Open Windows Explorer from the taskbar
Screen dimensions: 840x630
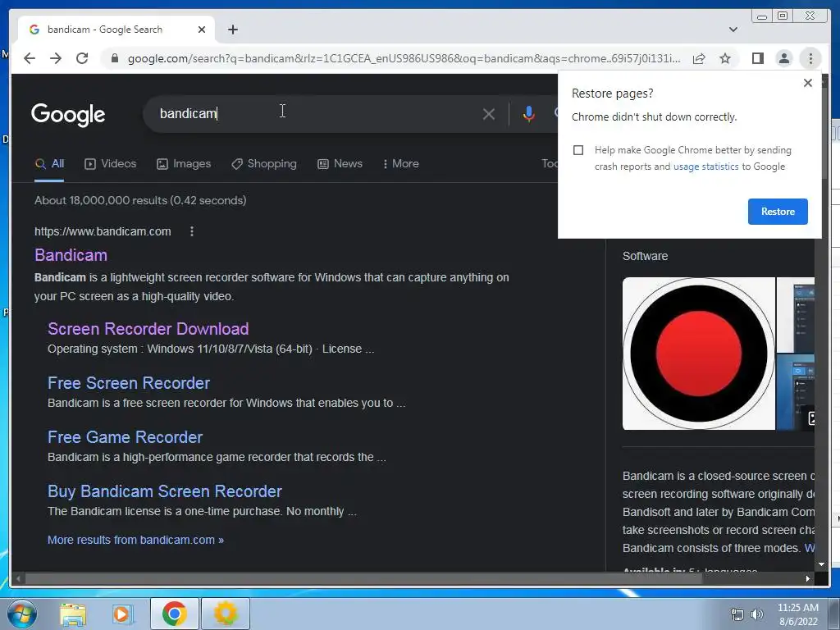tap(73, 614)
